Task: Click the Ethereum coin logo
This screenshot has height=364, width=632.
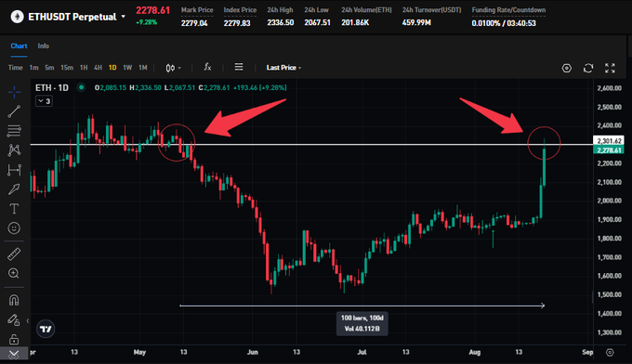Action: click(17, 17)
